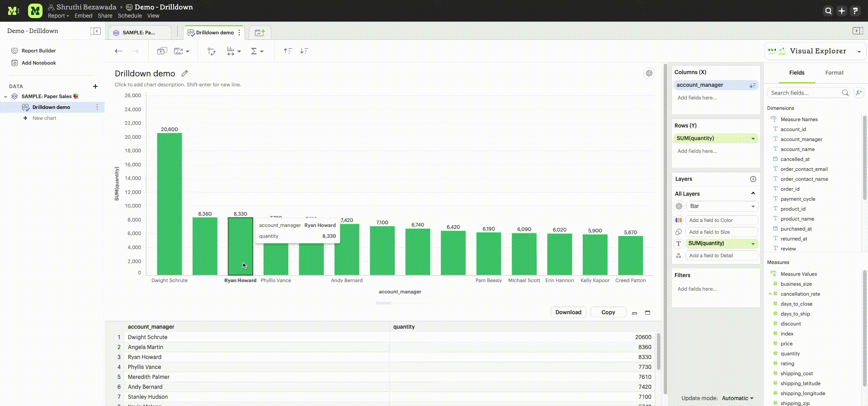Click the Shruthi Bezawada breadcrumb
868x406 pixels.
pyautogui.click(x=86, y=7)
